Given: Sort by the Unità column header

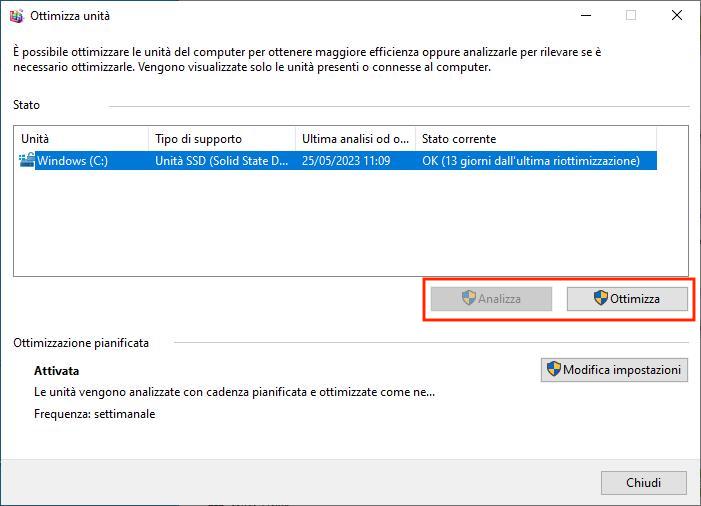Looking at the screenshot, I should tap(80, 138).
